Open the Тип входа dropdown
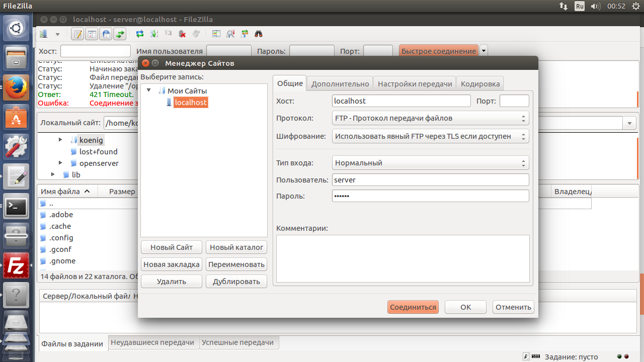Image resolution: width=644 pixels, height=362 pixels. point(430,163)
